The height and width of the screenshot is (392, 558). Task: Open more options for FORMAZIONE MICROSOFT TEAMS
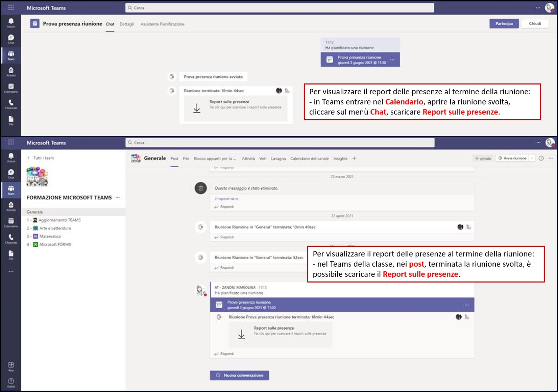click(118, 197)
